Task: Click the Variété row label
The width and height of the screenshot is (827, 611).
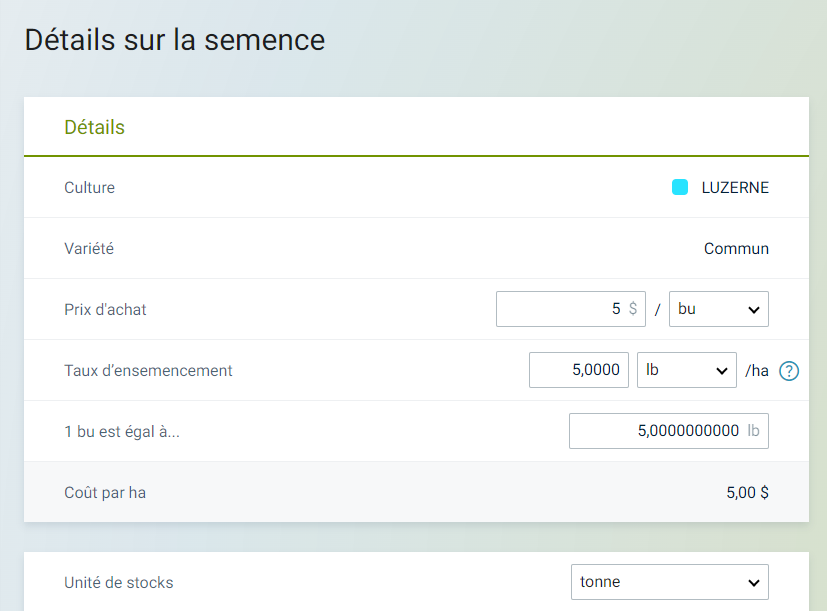Action: coord(89,248)
